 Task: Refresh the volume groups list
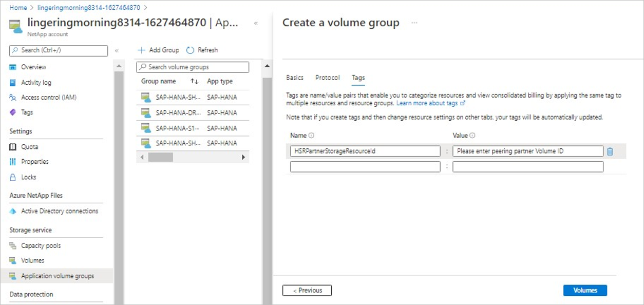pyautogui.click(x=202, y=50)
